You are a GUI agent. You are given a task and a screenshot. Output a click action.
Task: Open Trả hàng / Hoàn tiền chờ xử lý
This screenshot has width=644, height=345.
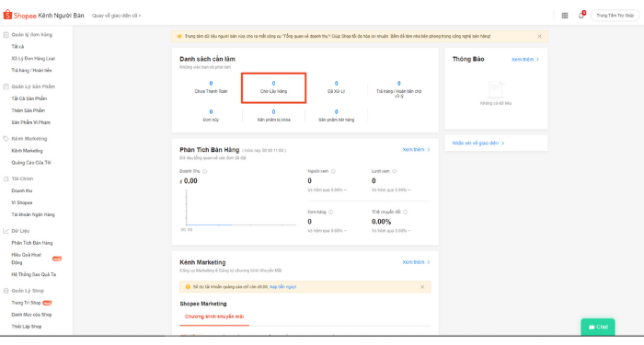[x=398, y=89]
